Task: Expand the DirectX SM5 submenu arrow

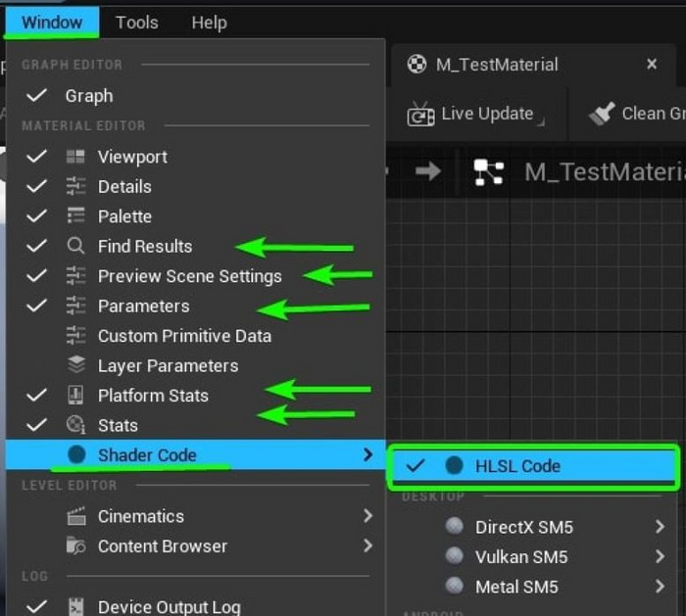Action: (660, 526)
